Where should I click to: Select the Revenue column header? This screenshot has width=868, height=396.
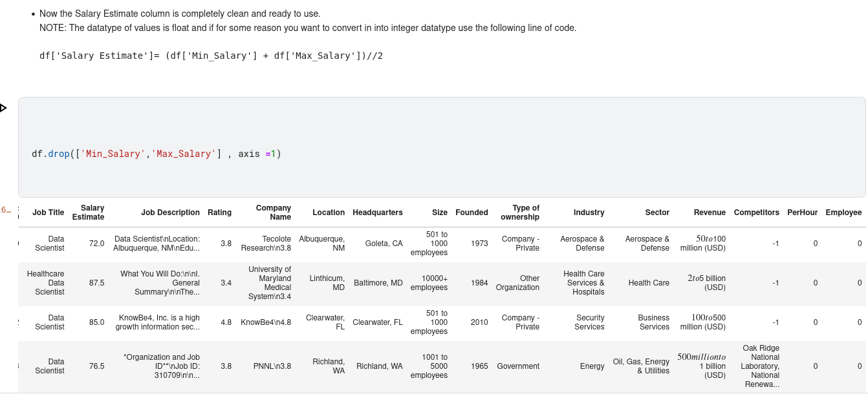pyautogui.click(x=710, y=213)
